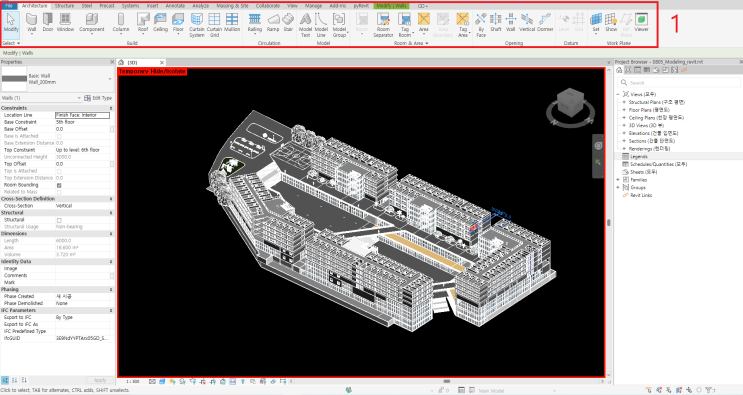Close the {3D} view tab
This screenshot has height=395, width=743.
point(162,63)
